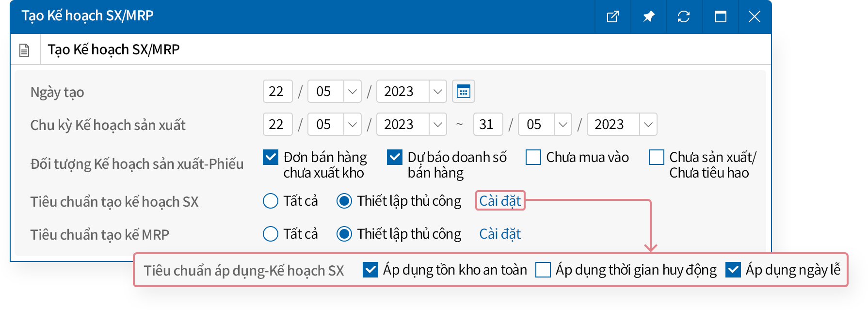Pin the Tạo Kế hoạch SX/MRP window
868x310 pixels.
click(x=648, y=17)
